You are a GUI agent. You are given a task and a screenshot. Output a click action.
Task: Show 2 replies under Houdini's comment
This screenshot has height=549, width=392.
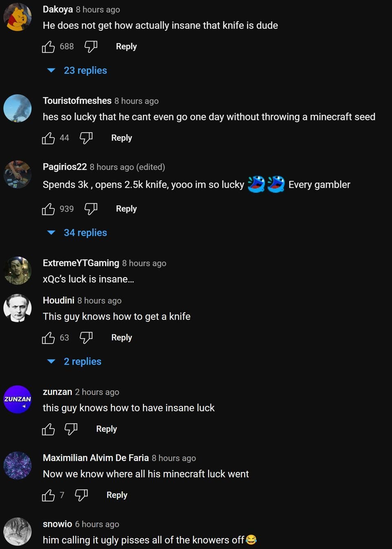pos(82,362)
